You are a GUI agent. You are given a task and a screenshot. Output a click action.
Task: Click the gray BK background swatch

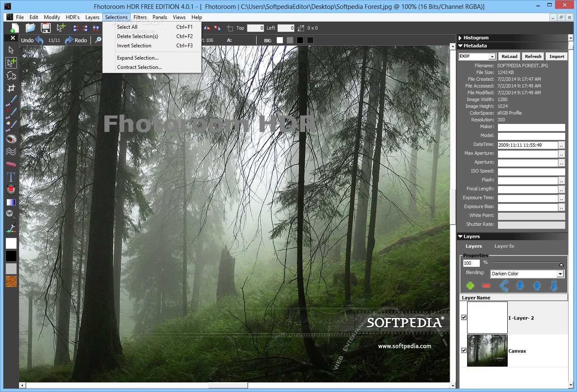click(290, 40)
